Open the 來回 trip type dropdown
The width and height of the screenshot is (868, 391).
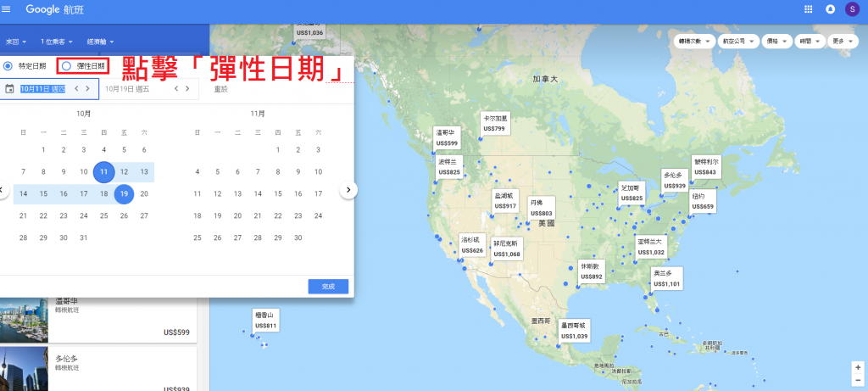(x=16, y=42)
